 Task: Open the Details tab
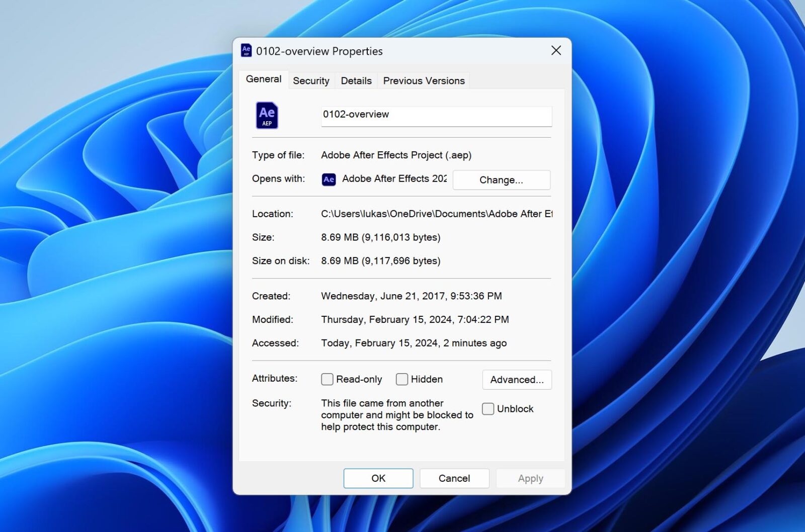click(x=356, y=80)
